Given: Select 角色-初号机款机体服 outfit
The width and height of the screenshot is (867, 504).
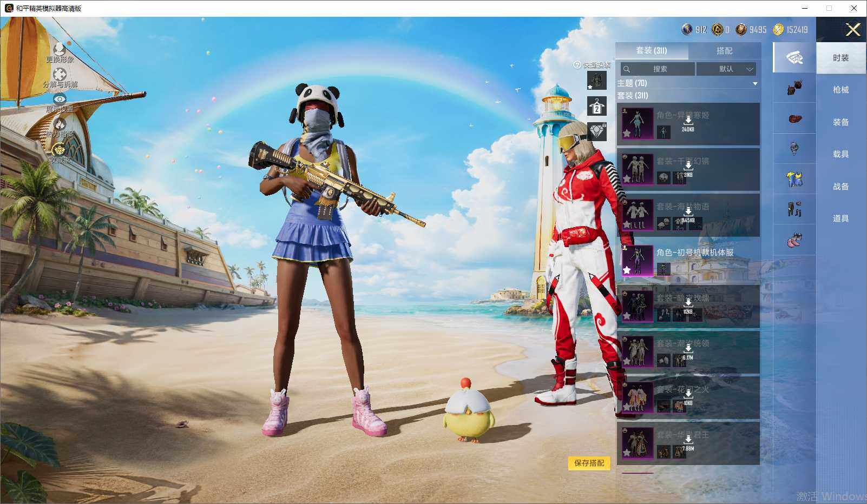Looking at the screenshot, I should tap(688, 261).
